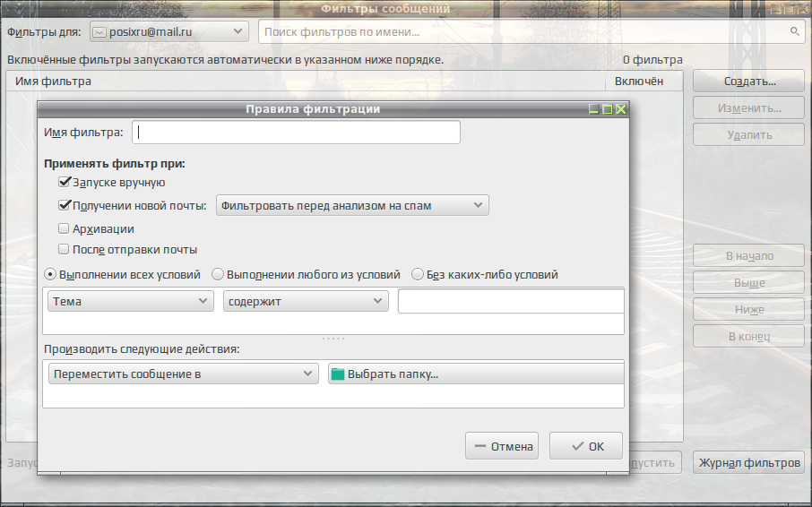Screen dimensions: 812x507
Task: Uncheck the Получении новой почты checkbox
Action: click(x=64, y=205)
